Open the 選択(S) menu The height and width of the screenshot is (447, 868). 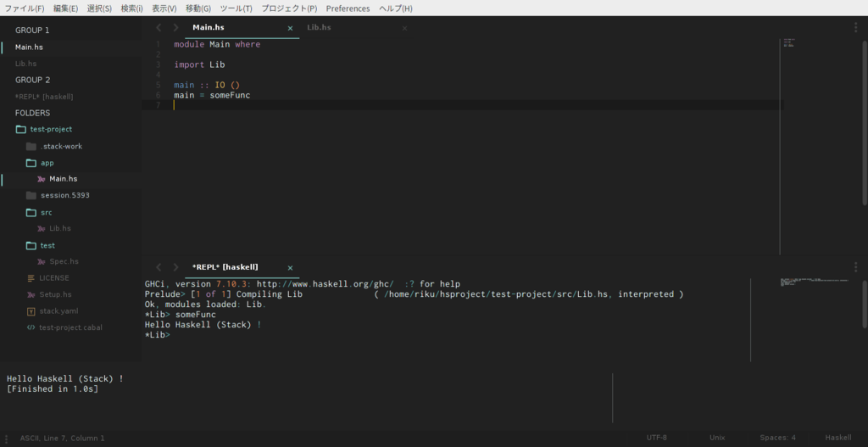tap(99, 8)
